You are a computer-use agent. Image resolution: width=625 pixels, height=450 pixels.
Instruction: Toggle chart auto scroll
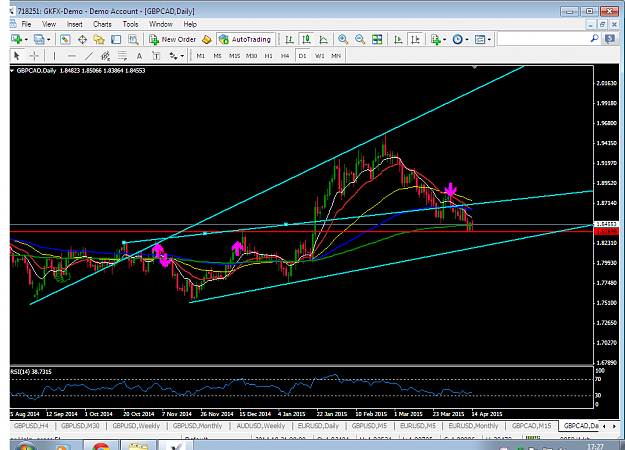tap(398, 39)
